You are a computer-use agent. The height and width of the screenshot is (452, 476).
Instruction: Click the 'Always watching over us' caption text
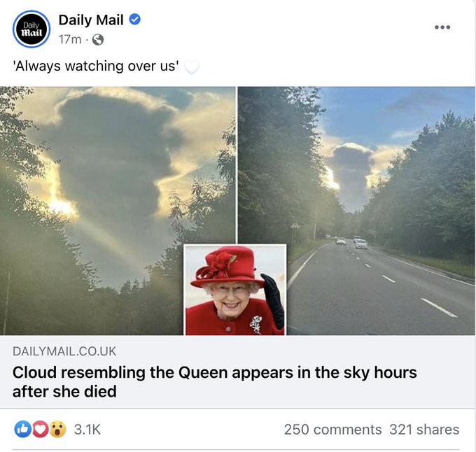96,67
